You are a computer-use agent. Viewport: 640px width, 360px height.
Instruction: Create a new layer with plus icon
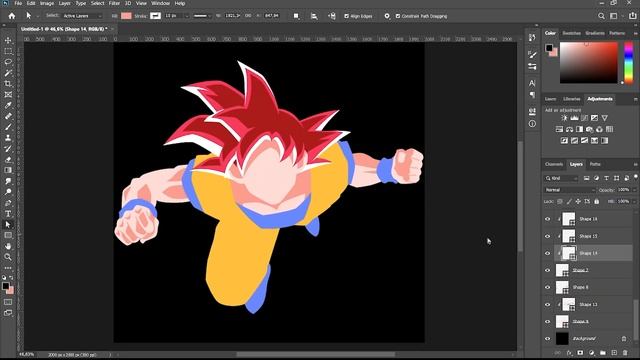[614, 353]
